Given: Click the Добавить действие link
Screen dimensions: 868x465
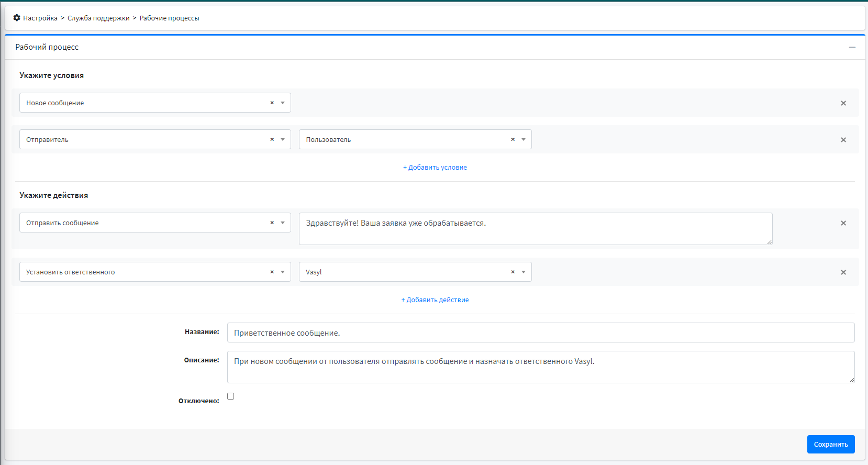Looking at the screenshot, I should pyautogui.click(x=435, y=300).
